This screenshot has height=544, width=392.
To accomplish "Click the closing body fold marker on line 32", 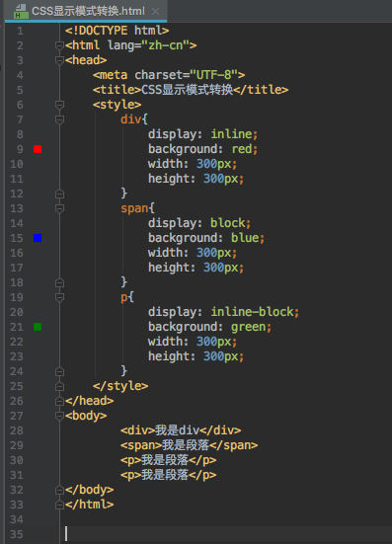I will 59,490.
